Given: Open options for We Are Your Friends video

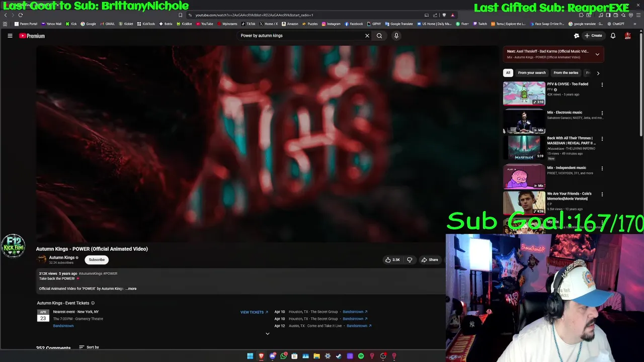Looking at the screenshot, I should click(x=602, y=194).
